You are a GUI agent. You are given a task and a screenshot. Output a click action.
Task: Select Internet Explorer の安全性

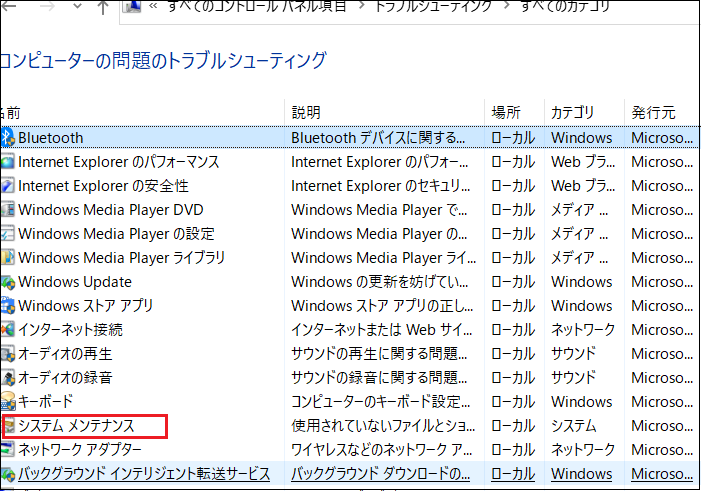click(x=103, y=186)
